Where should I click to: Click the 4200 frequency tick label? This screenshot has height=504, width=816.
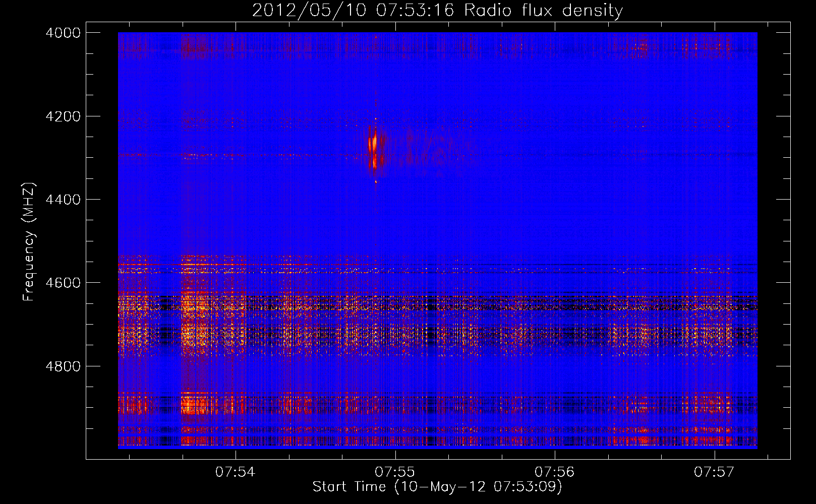[63, 116]
